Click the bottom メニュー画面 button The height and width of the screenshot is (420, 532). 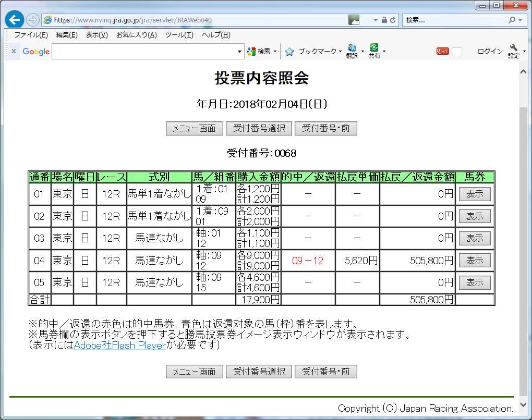tap(195, 372)
